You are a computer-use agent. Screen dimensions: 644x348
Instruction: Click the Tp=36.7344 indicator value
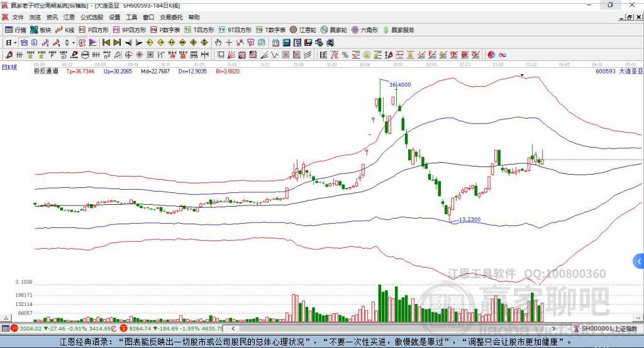80,72
